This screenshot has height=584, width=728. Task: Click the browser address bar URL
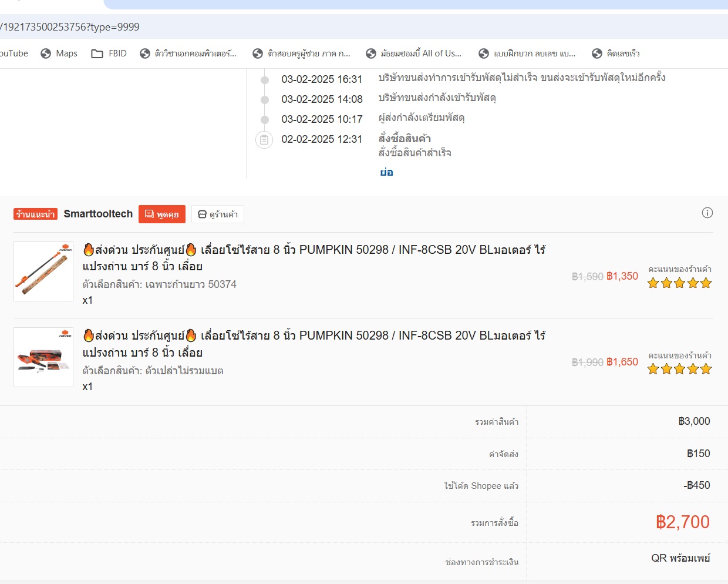pyautogui.click(x=70, y=27)
